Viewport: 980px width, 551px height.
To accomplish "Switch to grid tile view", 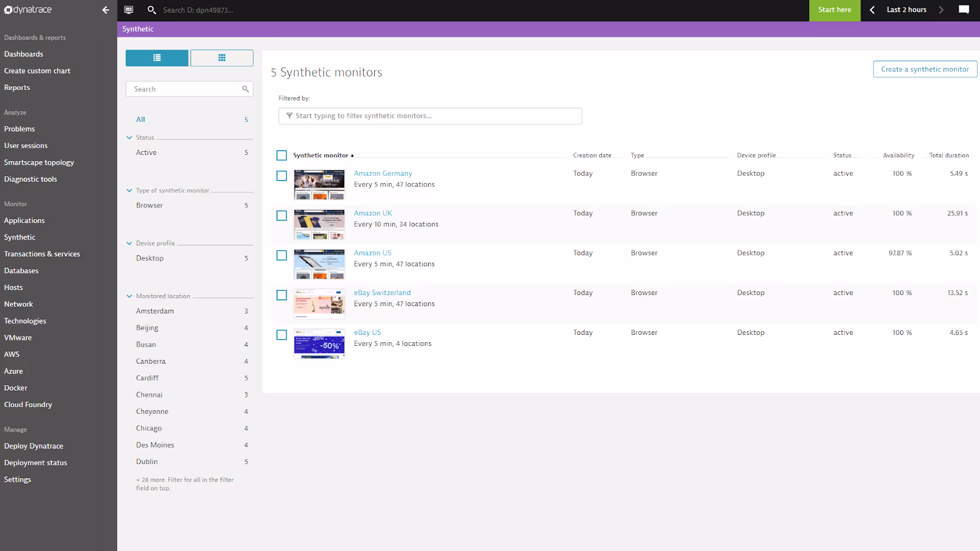I will click(x=222, y=58).
